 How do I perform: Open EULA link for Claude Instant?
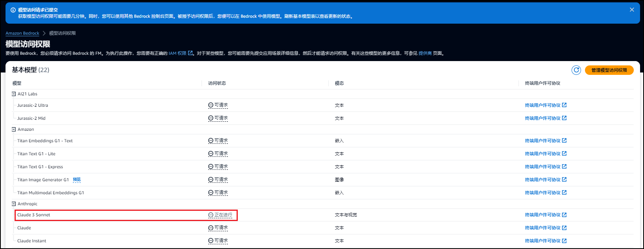point(546,241)
